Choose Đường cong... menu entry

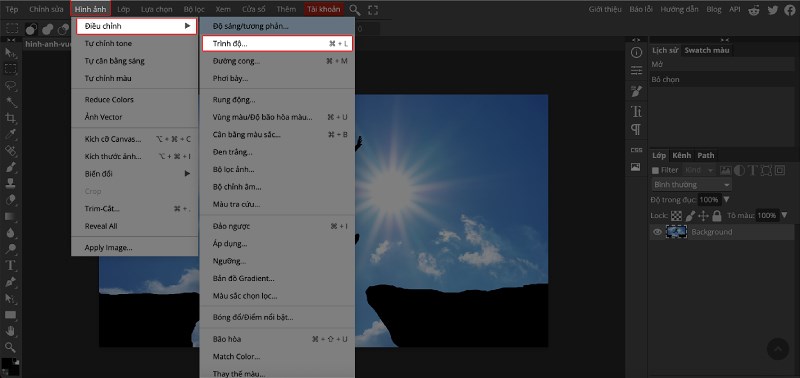[x=277, y=61]
